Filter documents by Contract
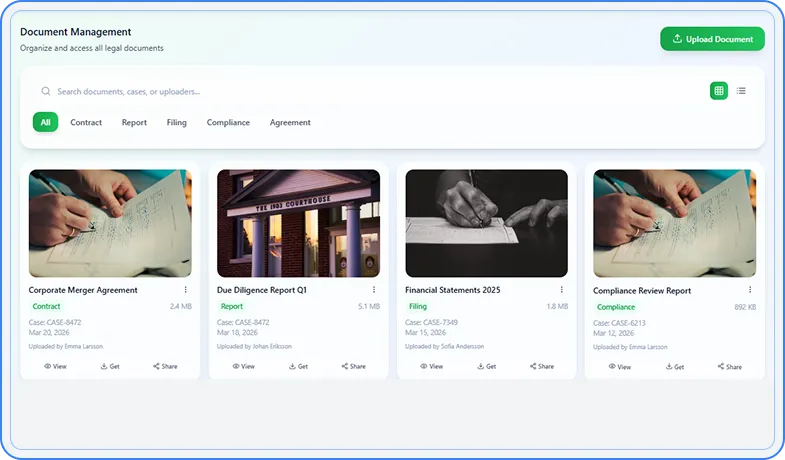Viewport: 785px width, 460px height. coord(86,122)
